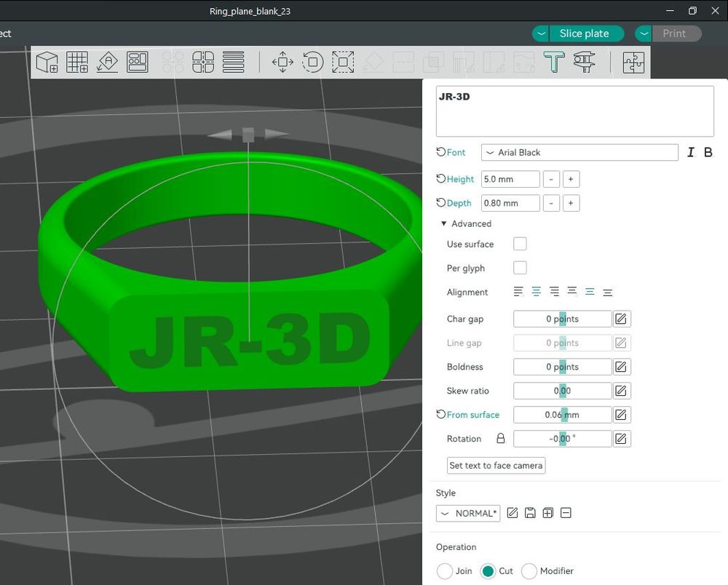Image resolution: width=728 pixels, height=585 pixels.
Task: Click the Depth 0.80 mm field
Action: (510, 203)
